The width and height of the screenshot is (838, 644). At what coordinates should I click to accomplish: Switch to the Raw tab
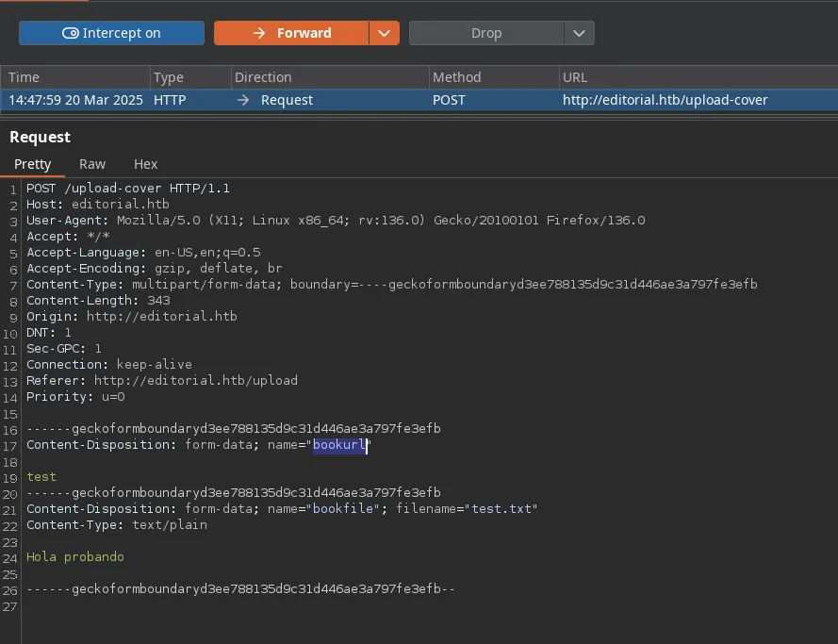[92, 164]
